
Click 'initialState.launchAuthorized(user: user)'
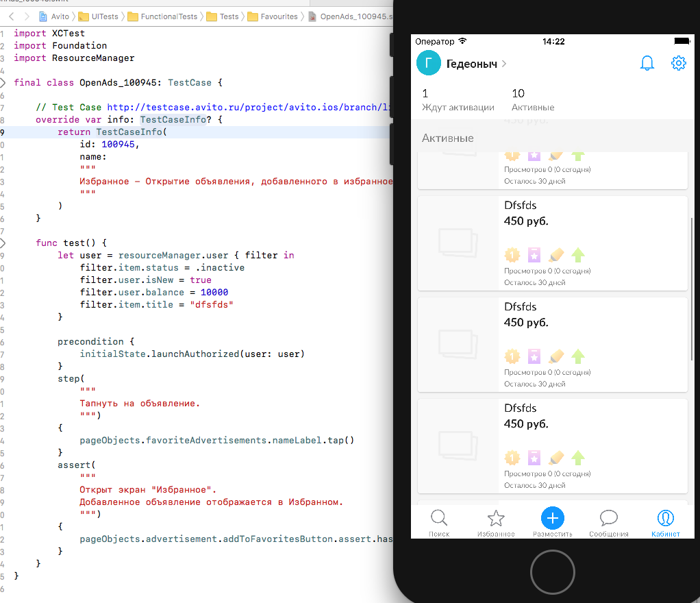click(192, 354)
